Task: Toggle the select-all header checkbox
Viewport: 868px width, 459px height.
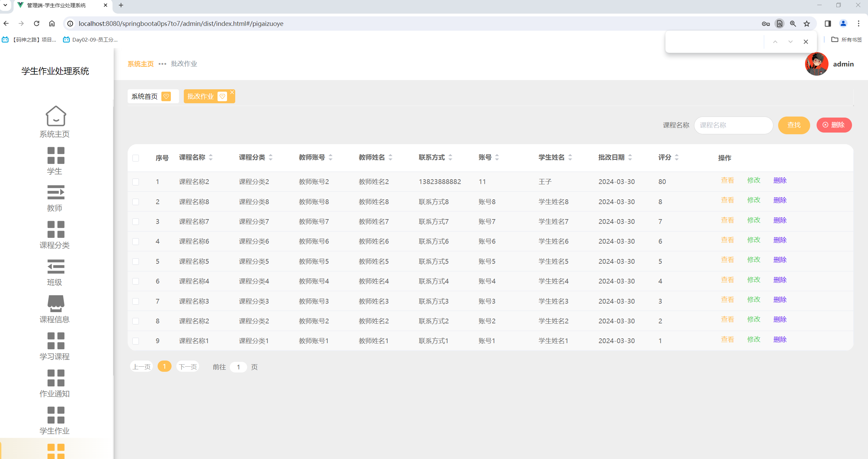Action: click(136, 158)
